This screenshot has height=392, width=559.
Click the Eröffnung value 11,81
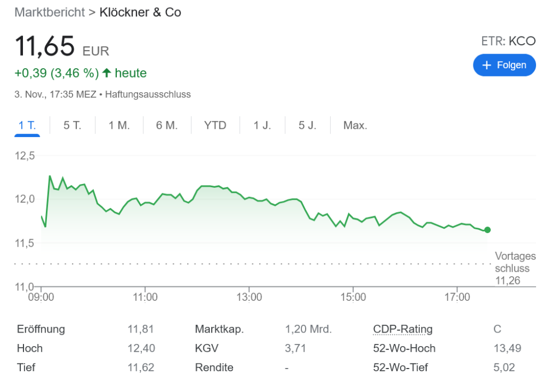pyautogui.click(x=140, y=329)
